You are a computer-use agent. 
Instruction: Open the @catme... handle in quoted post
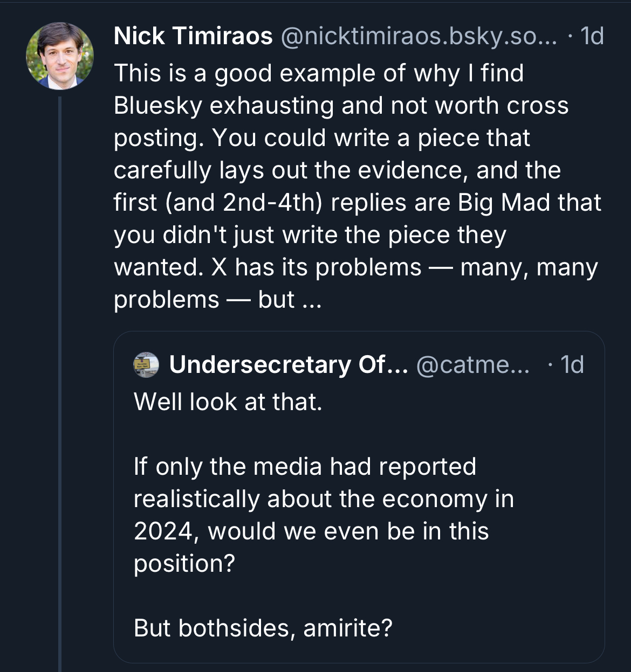point(473,365)
